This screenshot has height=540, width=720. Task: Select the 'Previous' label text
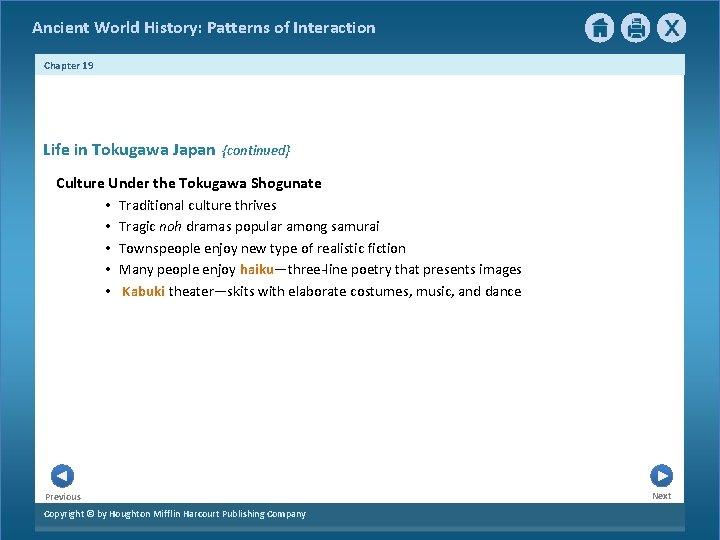pyautogui.click(x=63, y=497)
